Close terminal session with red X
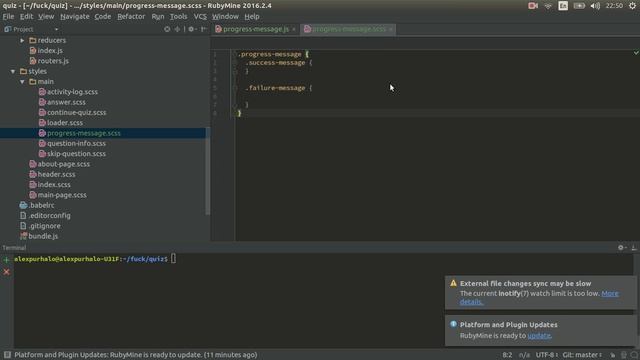The image size is (640, 360). click(x=7, y=272)
